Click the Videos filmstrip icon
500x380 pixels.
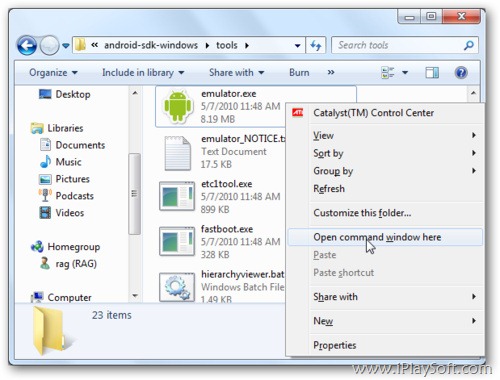coord(45,213)
